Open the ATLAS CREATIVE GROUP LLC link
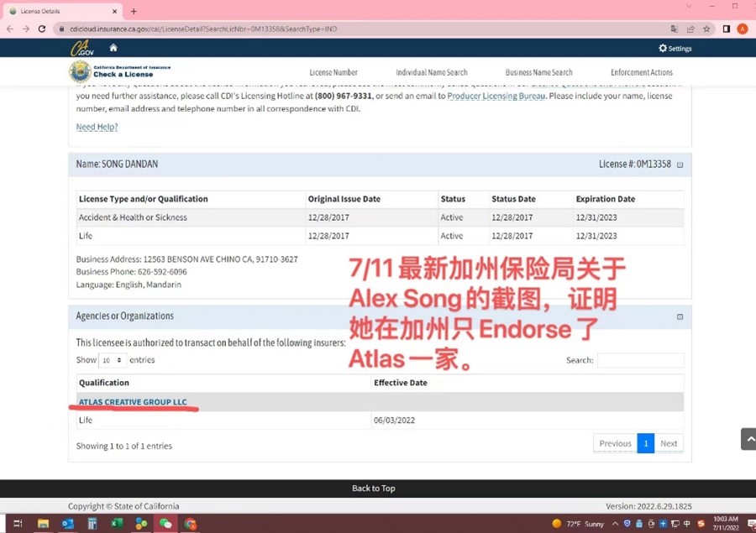Screen dimensions: 756x533 pyautogui.click(x=133, y=402)
